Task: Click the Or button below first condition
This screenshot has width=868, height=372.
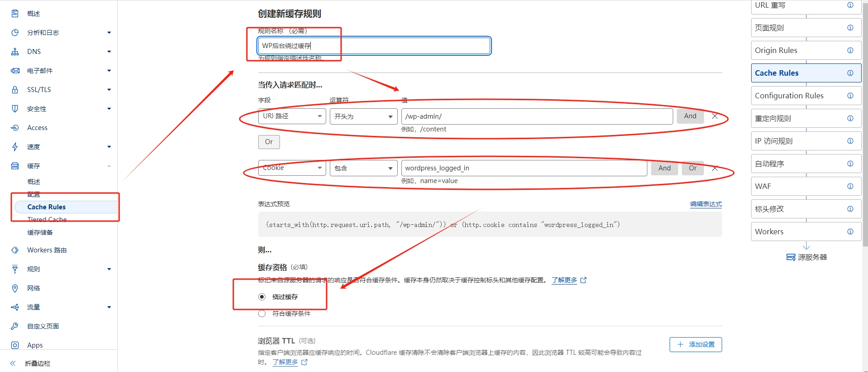Action: tap(269, 142)
